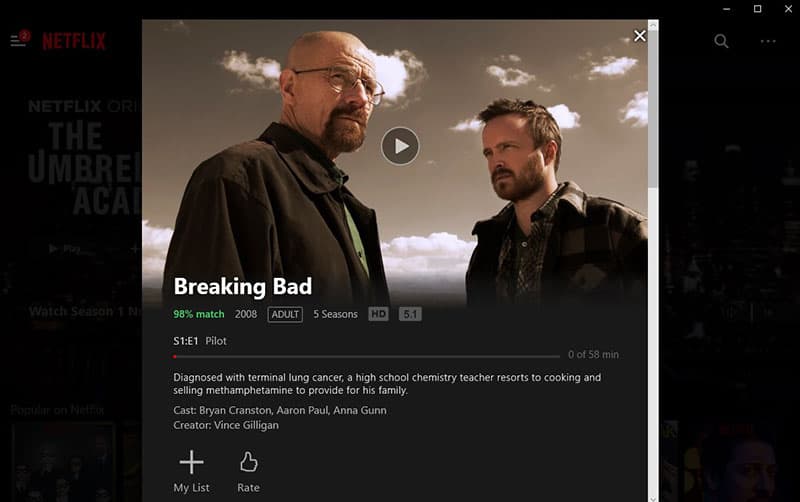Screen dimensions: 800x502
Task: Click the popup's vertical scrollbar thumb
Action: (653, 108)
